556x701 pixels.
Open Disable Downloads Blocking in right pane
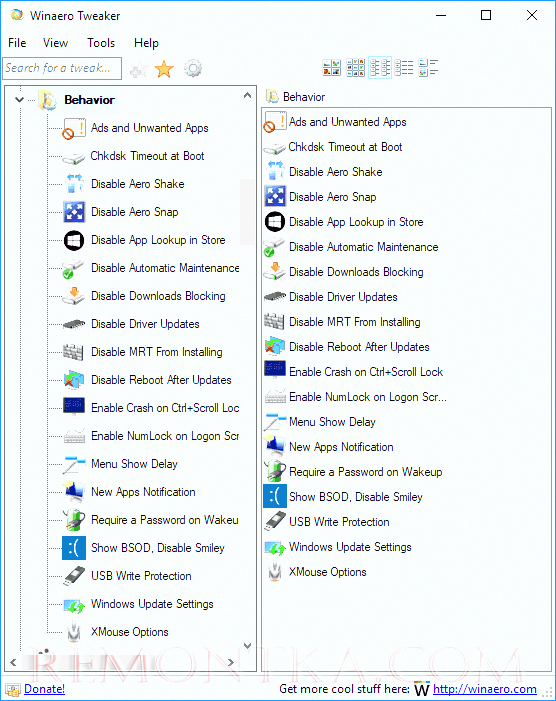356,272
